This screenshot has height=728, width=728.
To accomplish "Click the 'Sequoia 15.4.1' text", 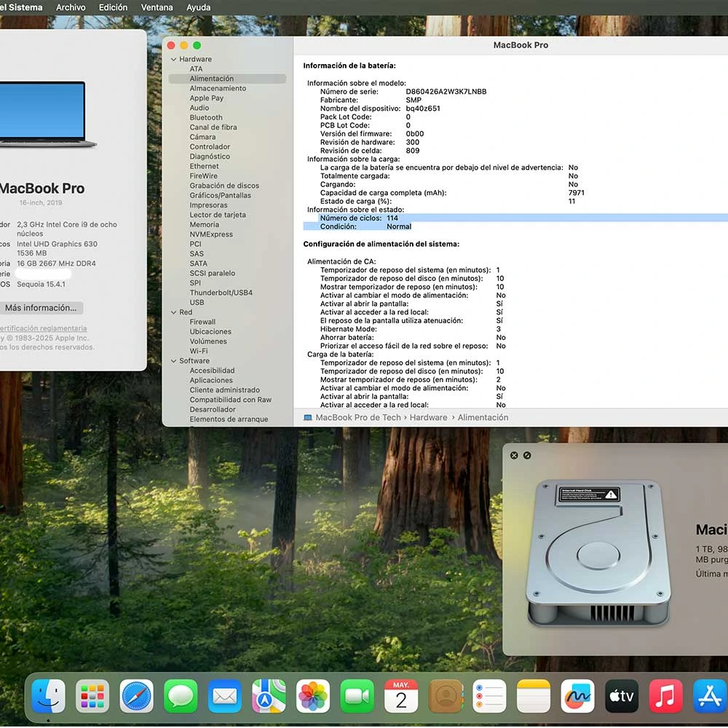I will pyautogui.click(x=41, y=285).
